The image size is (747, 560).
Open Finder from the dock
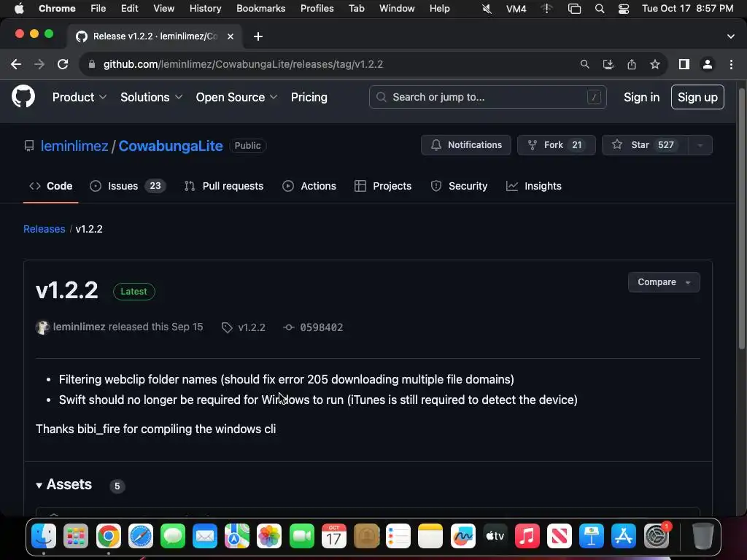(43, 536)
